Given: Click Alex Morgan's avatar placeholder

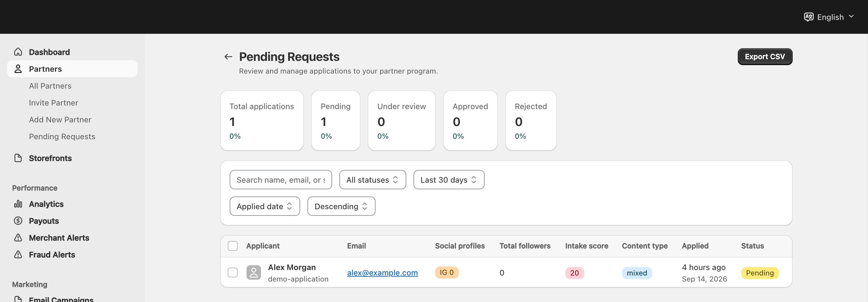Looking at the screenshot, I should [254, 272].
